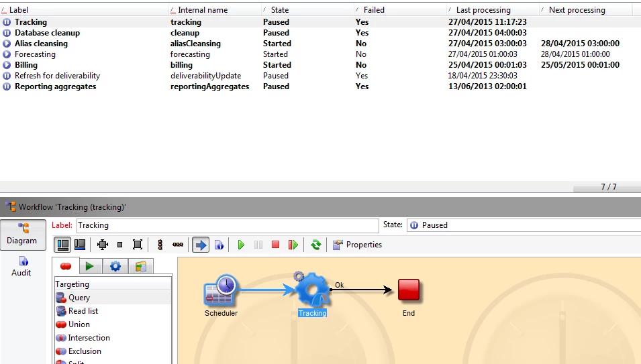The width and height of the screenshot is (641, 364).
Task: Click the started icon beside Alias cleansing
Action: [7, 44]
